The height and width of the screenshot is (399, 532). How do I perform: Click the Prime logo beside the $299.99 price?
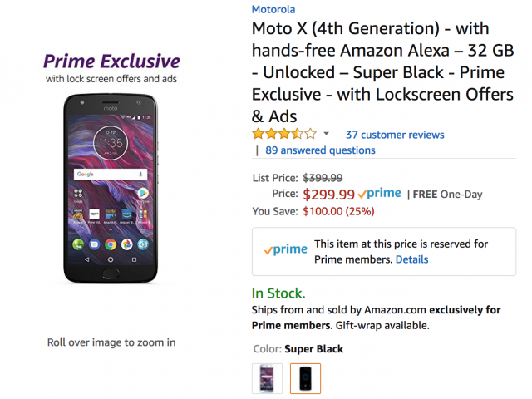point(380,194)
